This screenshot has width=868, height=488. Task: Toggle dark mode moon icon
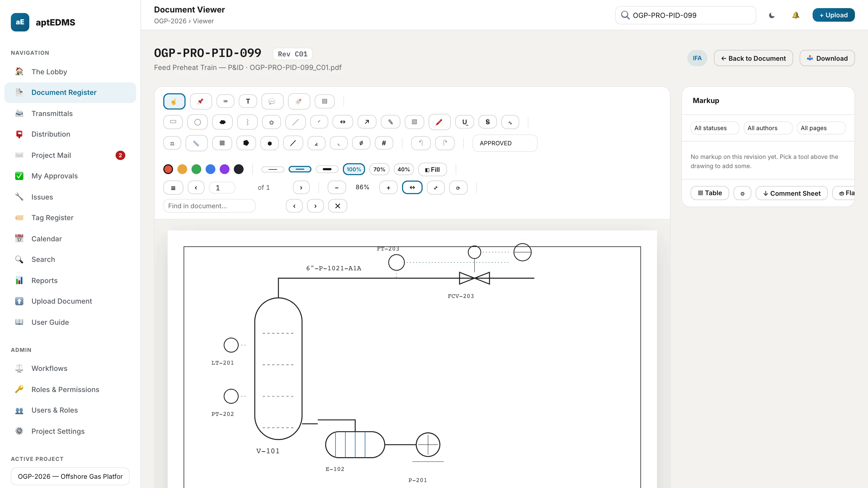coord(772,15)
